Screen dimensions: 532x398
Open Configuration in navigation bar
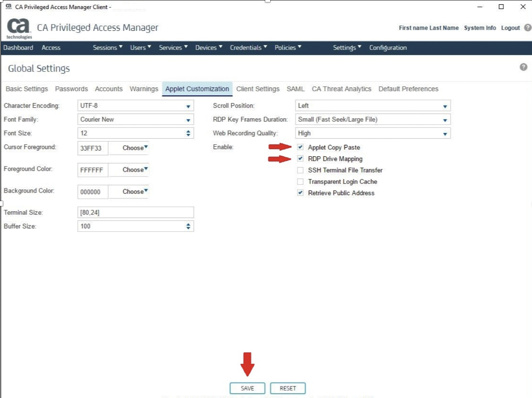(388, 48)
